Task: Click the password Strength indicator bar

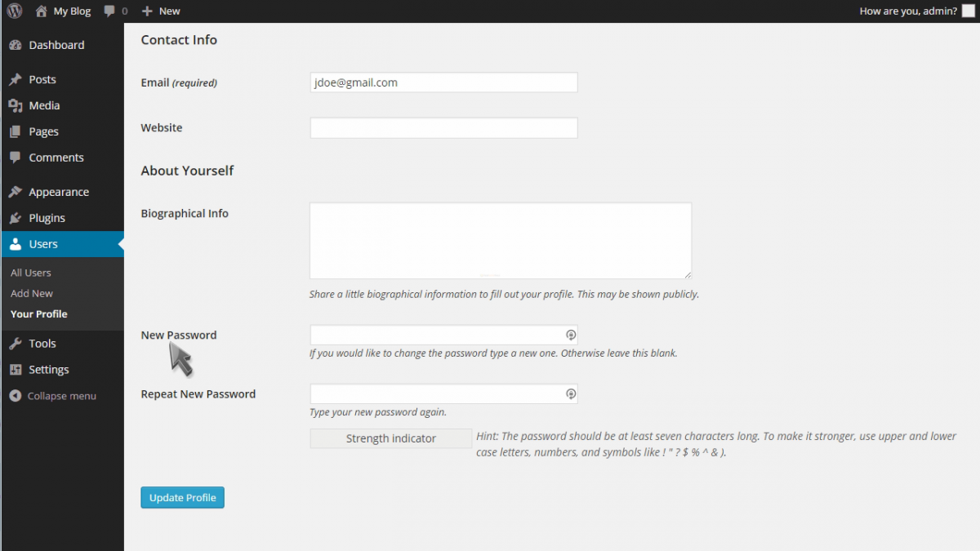Action: tap(390, 438)
